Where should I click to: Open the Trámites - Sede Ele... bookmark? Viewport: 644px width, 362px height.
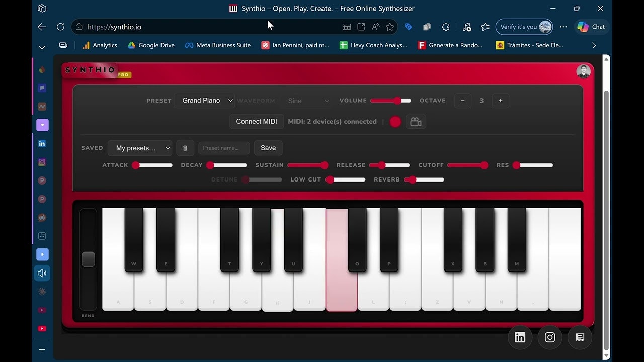tap(530, 45)
